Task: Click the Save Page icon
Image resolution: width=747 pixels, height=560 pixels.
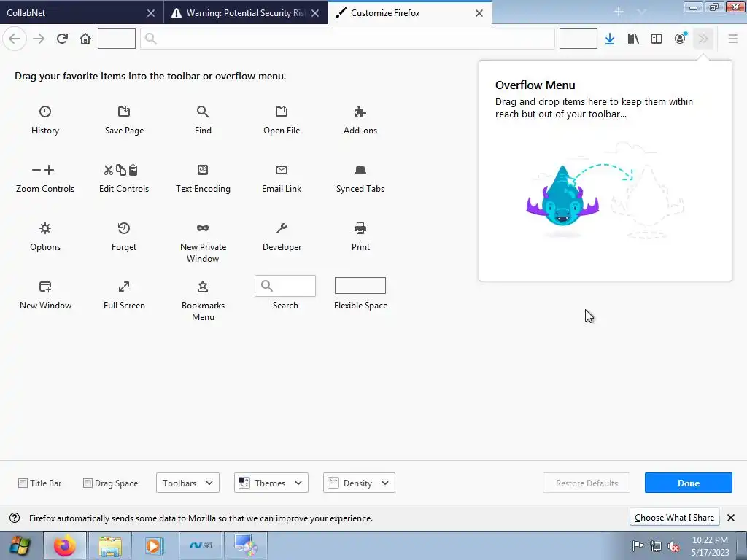Action: [x=124, y=112]
